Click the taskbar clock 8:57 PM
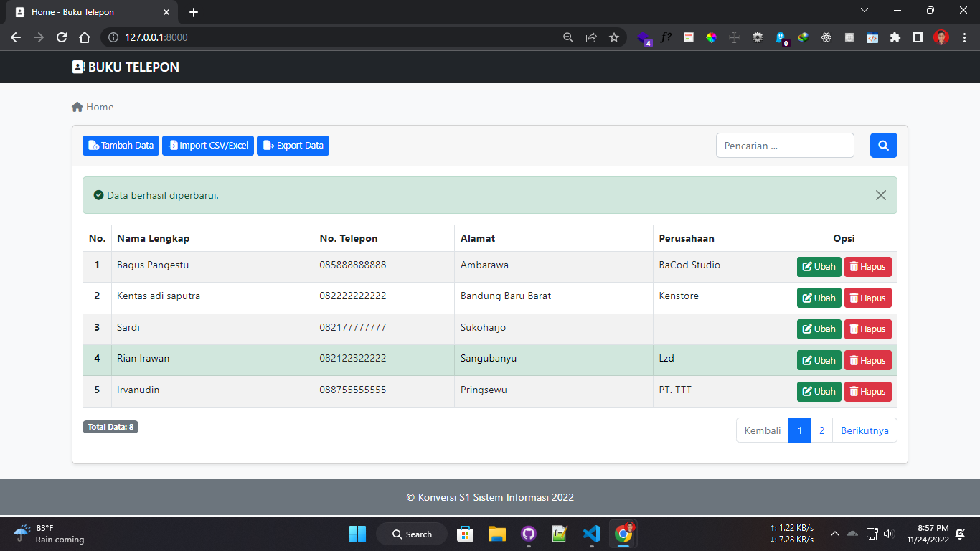 click(928, 534)
